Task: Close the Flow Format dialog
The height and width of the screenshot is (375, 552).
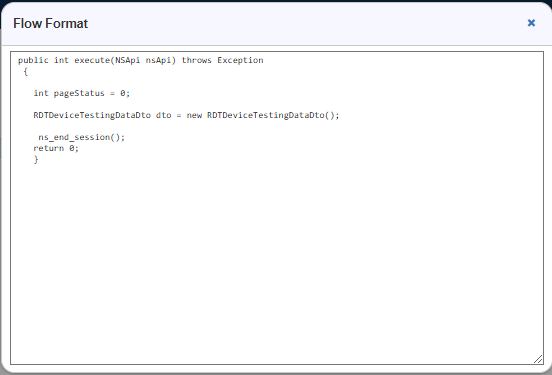Action: pyautogui.click(x=531, y=23)
